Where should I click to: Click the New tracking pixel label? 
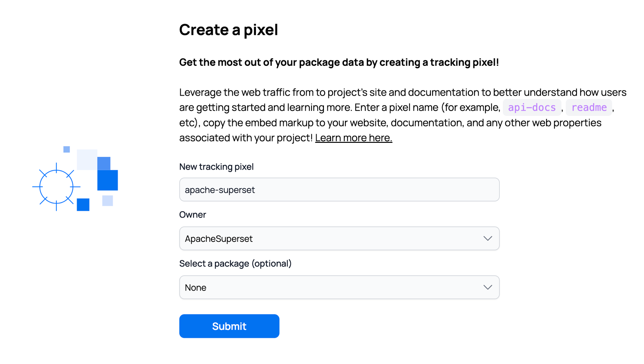(216, 167)
